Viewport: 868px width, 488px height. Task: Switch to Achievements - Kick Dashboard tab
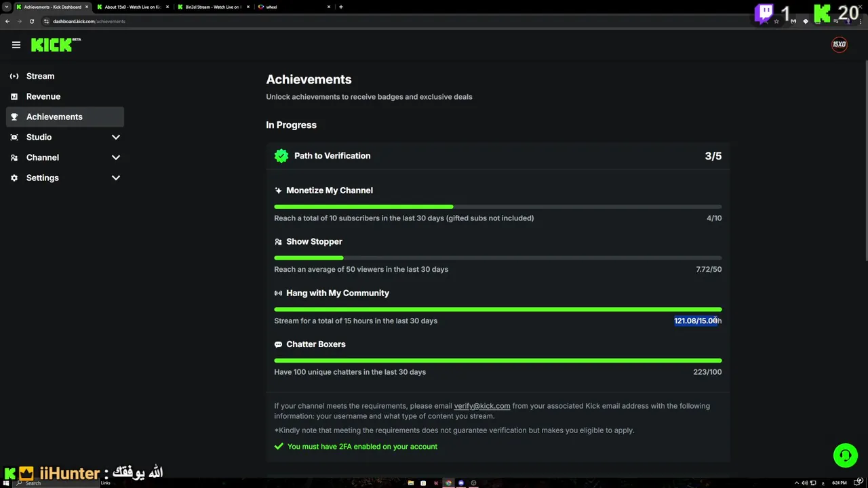point(52,7)
